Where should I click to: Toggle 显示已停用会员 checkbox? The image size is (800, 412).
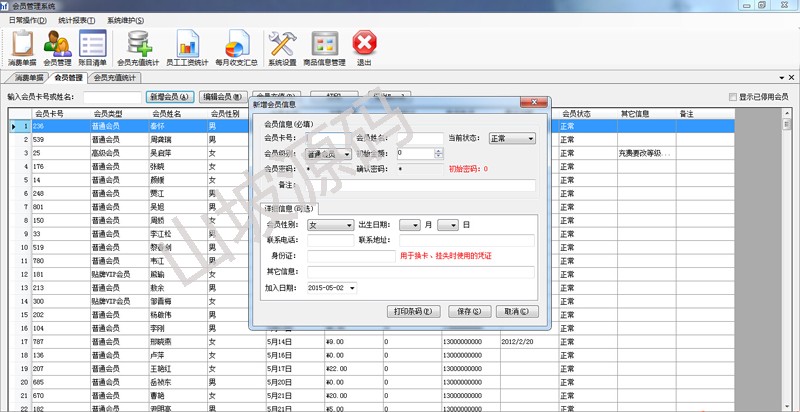pyautogui.click(x=733, y=97)
